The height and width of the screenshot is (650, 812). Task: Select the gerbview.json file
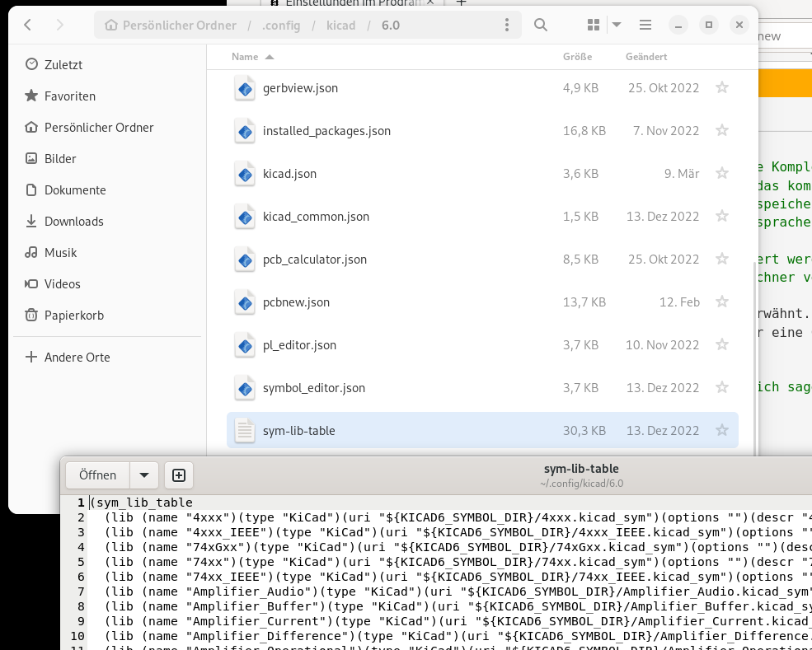point(482,88)
